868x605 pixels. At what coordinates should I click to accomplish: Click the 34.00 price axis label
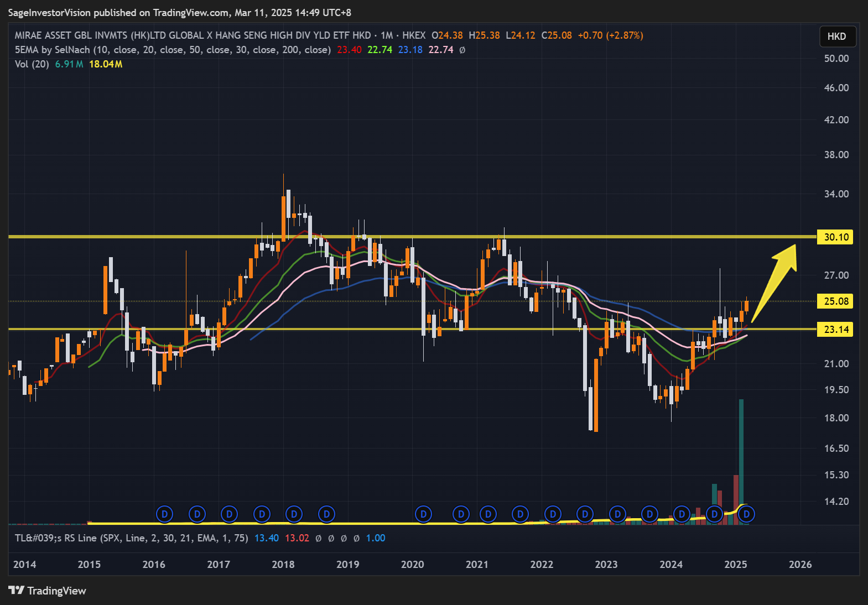tap(836, 194)
